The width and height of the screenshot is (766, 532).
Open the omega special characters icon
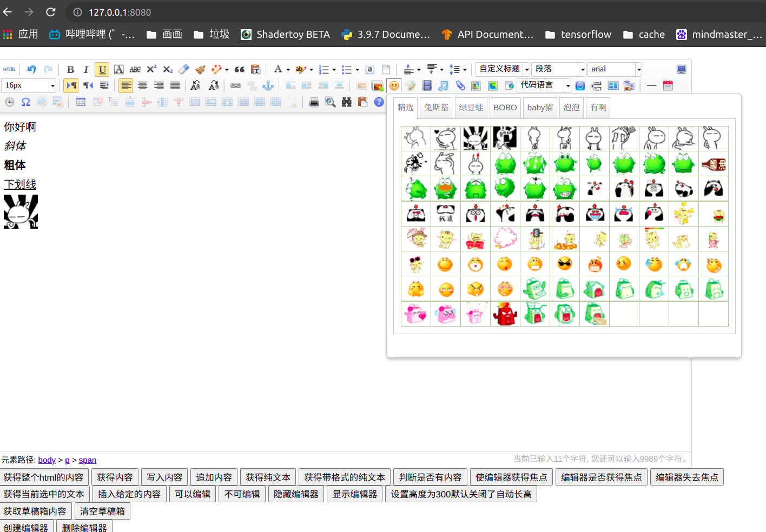(25, 102)
